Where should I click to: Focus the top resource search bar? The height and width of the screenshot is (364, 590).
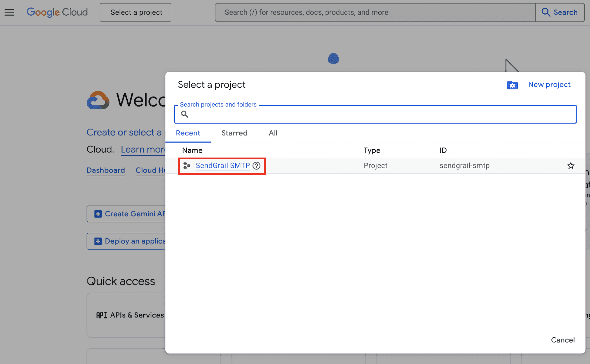pos(375,12)
